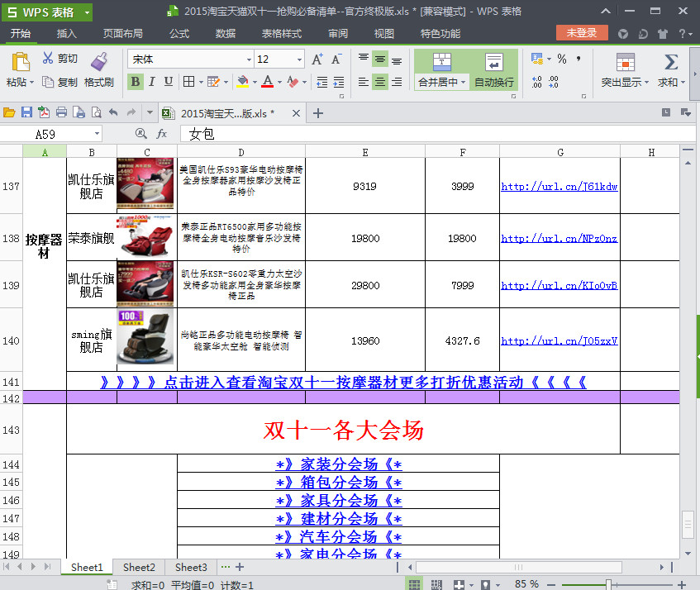Open the font name dropdown
Screen dimensions: 700x590
249,59
